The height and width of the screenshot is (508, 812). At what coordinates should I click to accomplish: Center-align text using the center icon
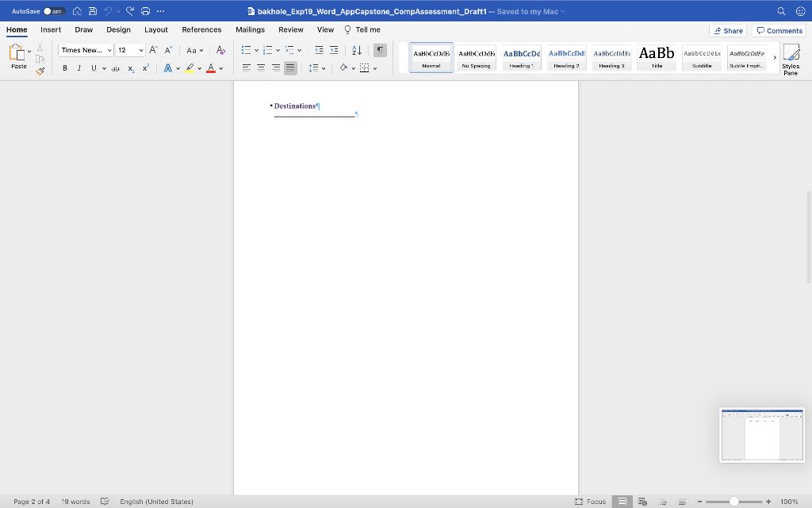(261, 68)
